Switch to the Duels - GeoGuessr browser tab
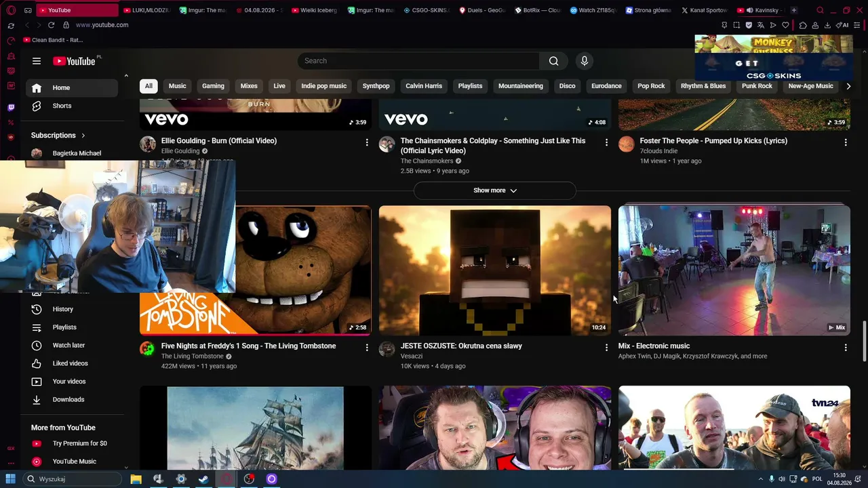Viewport: 868px width, 488px height. [x=481, y=10]
